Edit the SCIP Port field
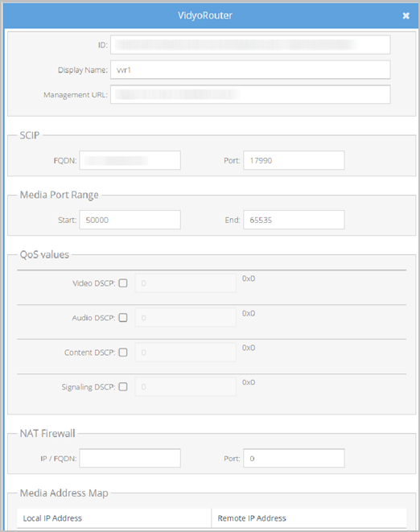Screen dimensions: 420x532 294,160
